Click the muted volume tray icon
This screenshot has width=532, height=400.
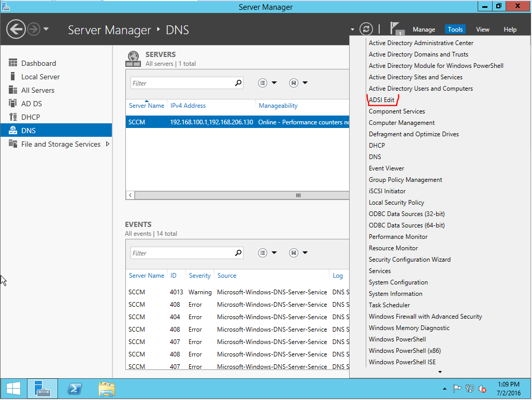482,389
